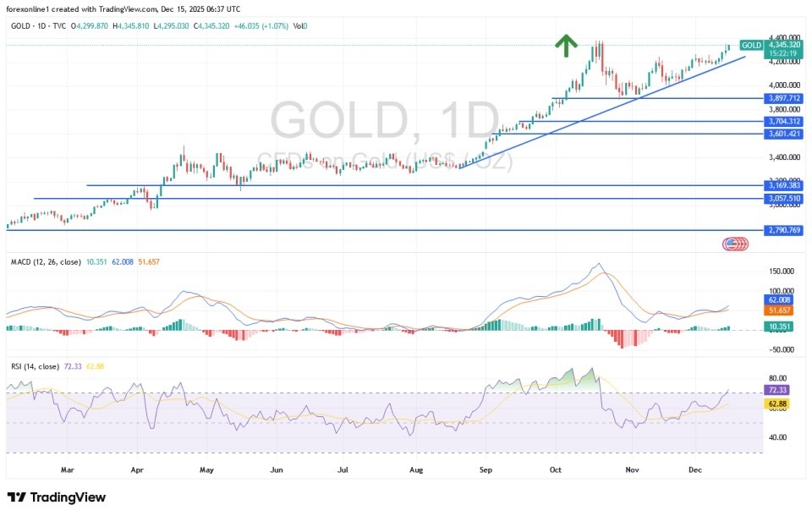Viewport: 812px width, 516px height.
Task: Toggle the Vol0 volume display in the legend
Action: tap(301, 26)
